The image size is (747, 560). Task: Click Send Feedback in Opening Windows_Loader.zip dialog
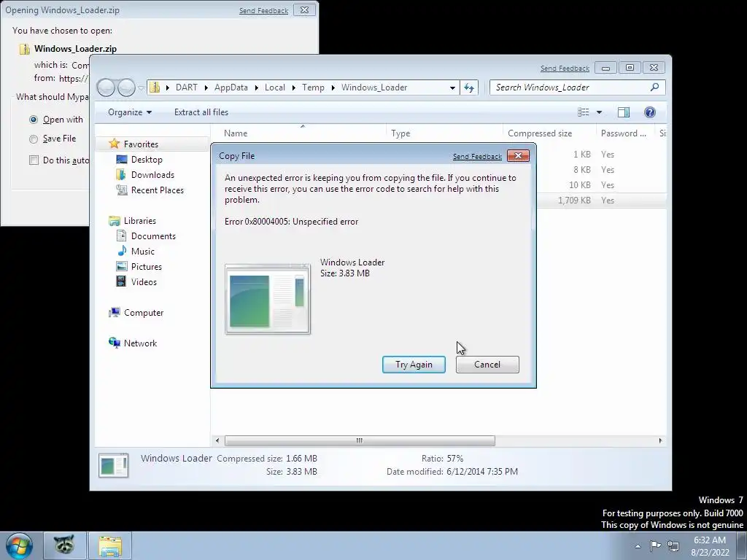[263, 10]
